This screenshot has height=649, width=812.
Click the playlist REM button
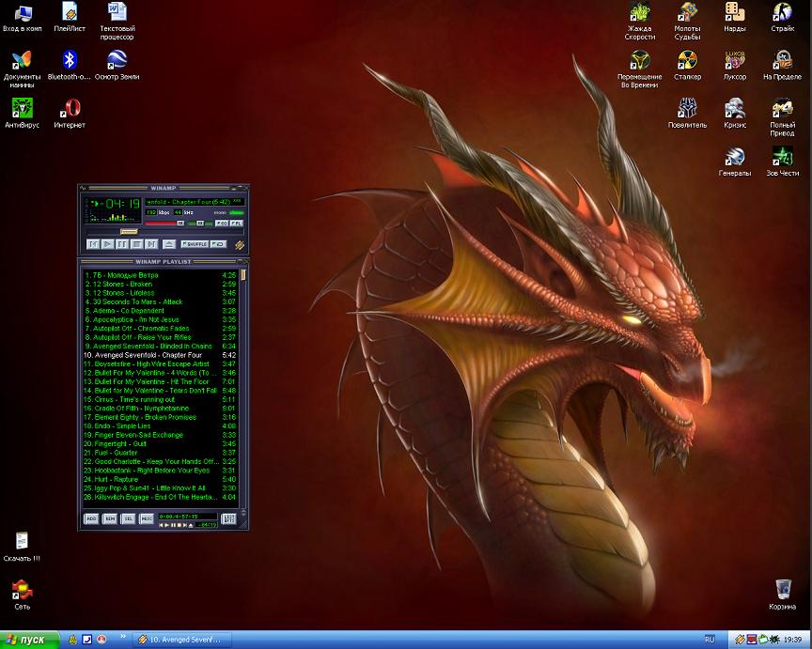pos(110,518)
